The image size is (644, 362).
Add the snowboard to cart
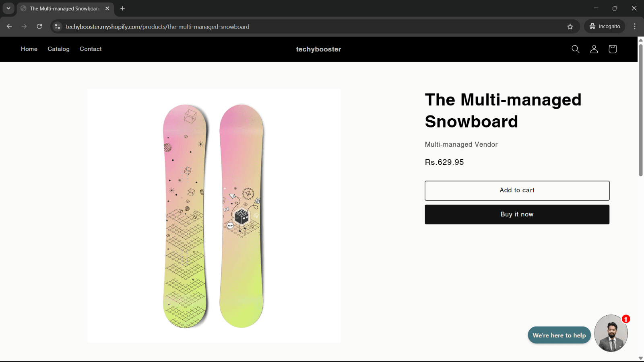[517, 190]
